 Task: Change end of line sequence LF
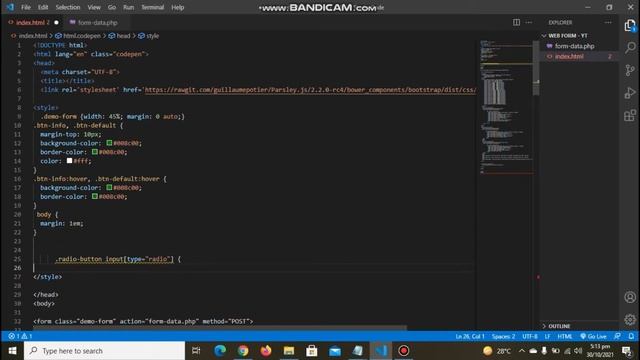547,336
